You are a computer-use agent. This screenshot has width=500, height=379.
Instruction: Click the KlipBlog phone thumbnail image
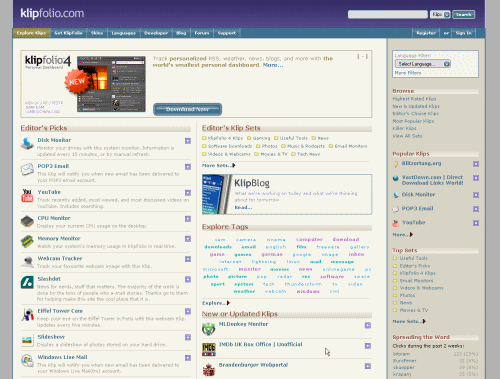point(217,194)
